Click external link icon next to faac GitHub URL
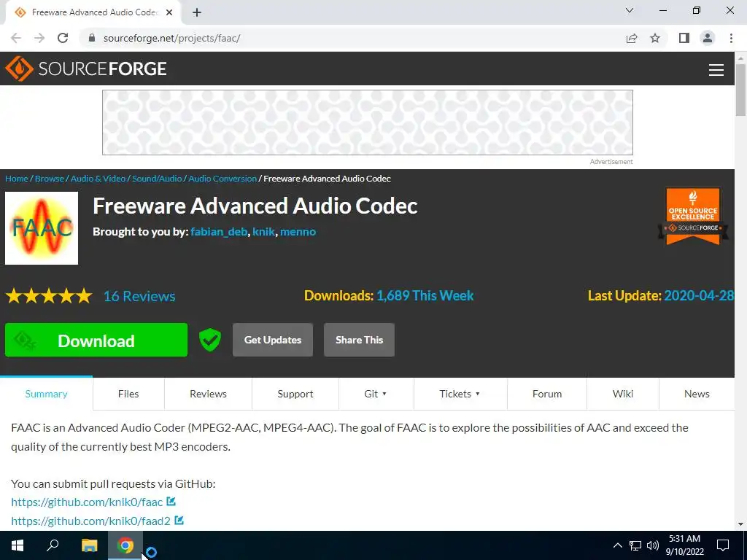Viewport: 747px width, 560px height. pos(171,502)
